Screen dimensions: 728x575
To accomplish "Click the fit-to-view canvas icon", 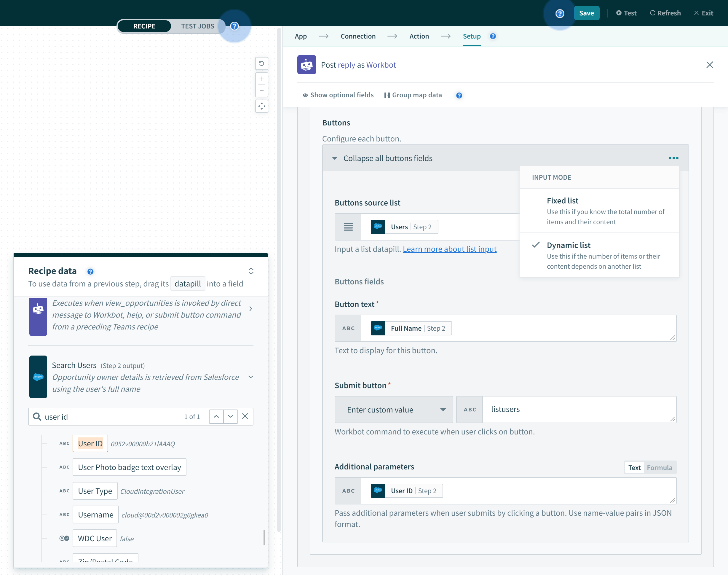I will 261,106.
